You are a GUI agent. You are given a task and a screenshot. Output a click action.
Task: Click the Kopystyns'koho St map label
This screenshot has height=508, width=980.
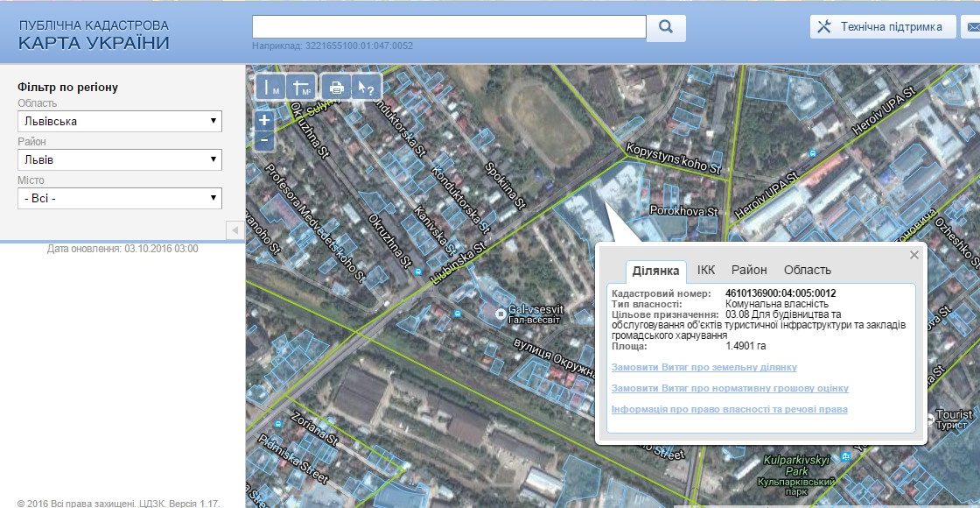click(x=673, y=160)
